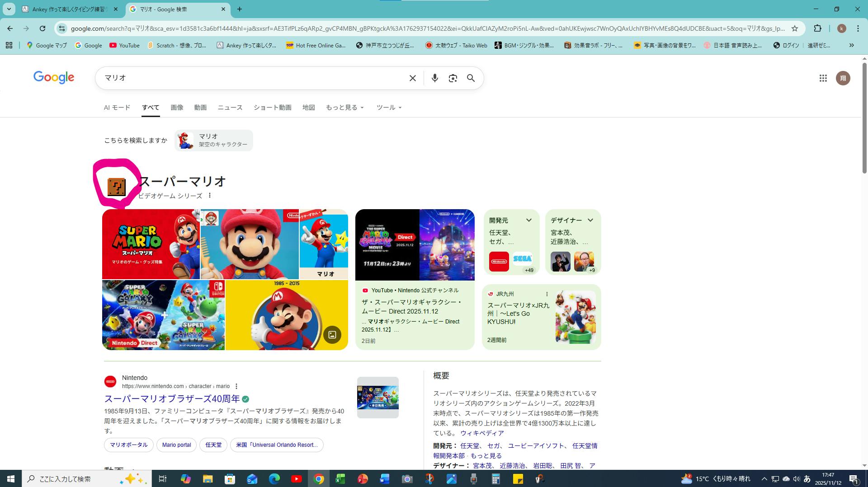Expand the 開発元 card

pos(528,220)
